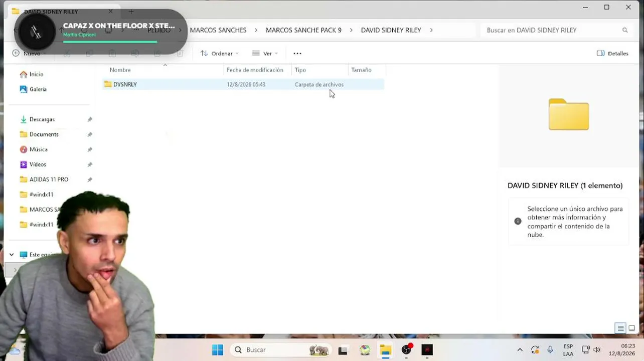
Task: Open the three-dots more options menu
Action: (x=297, y=53)
